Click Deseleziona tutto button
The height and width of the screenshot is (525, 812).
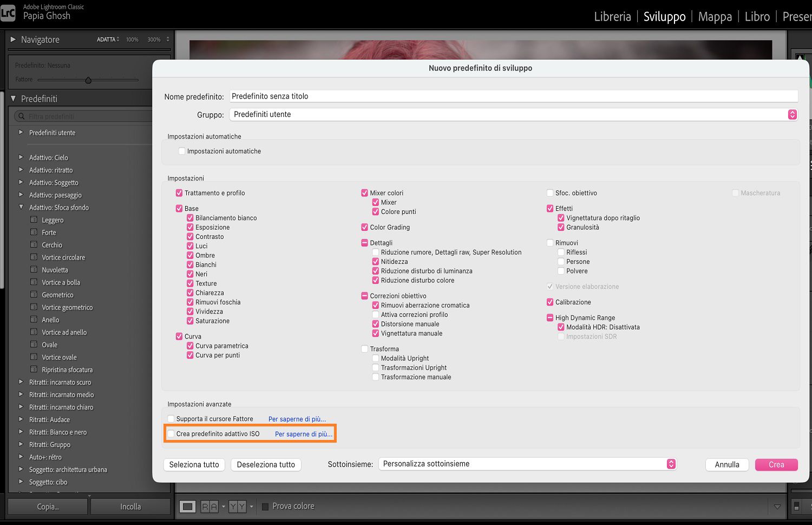[x=266, y=464]
